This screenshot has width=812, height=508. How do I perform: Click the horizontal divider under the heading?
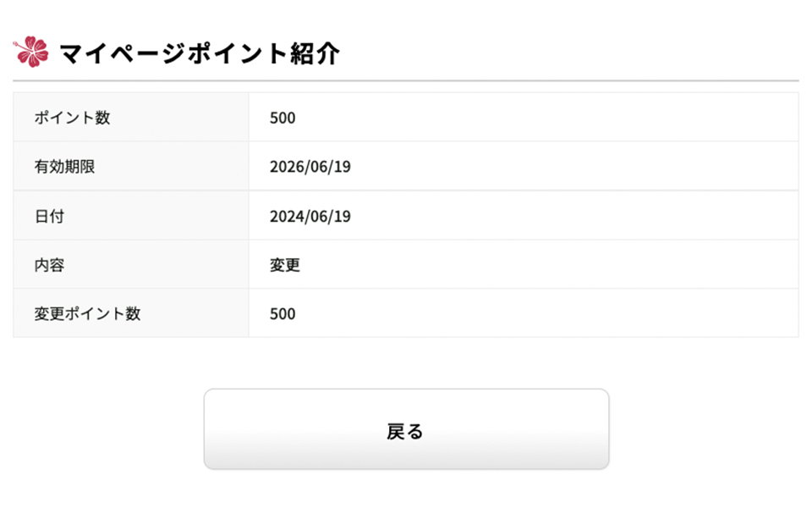click(406, 81)
